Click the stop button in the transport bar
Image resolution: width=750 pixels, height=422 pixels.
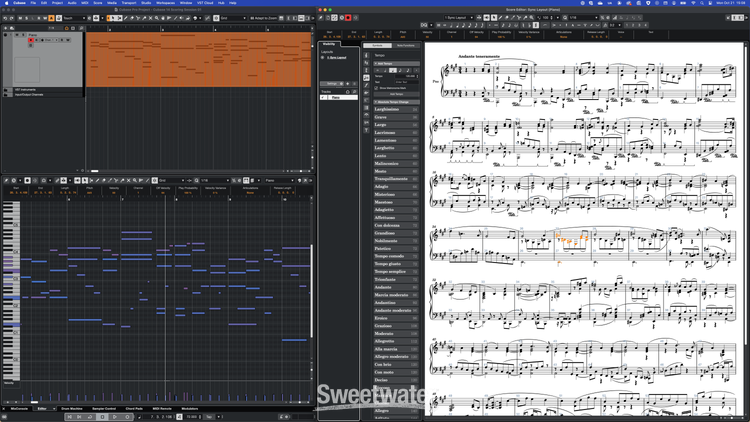point(101,416)
